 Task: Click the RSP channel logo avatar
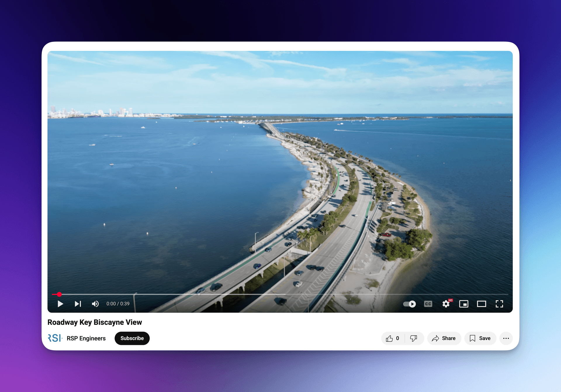point(55,338)
